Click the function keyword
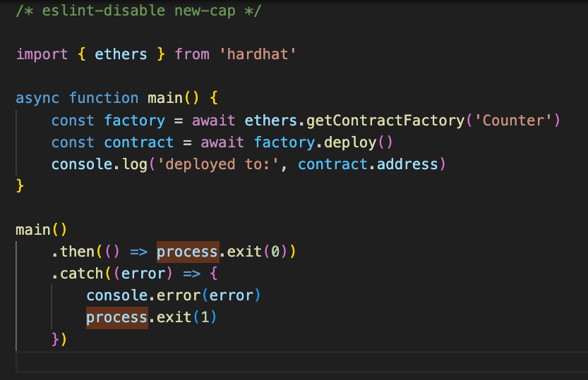 (x=103, y=98)
